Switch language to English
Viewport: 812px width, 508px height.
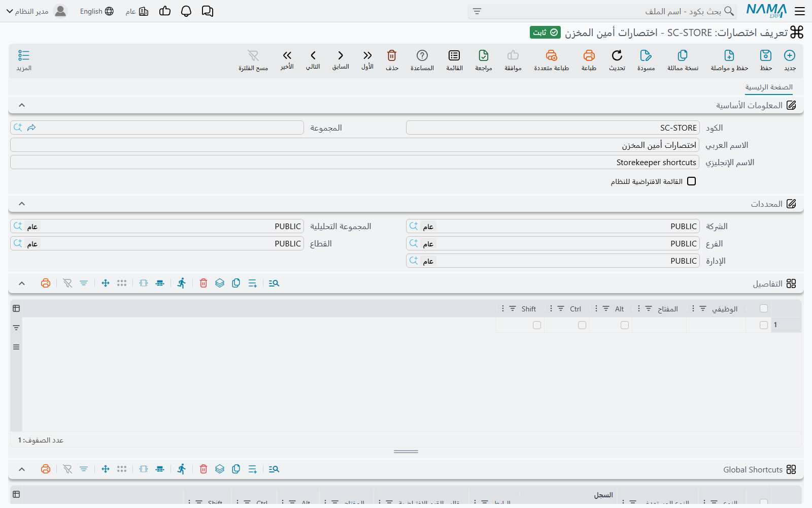click(x=96, y=11)
